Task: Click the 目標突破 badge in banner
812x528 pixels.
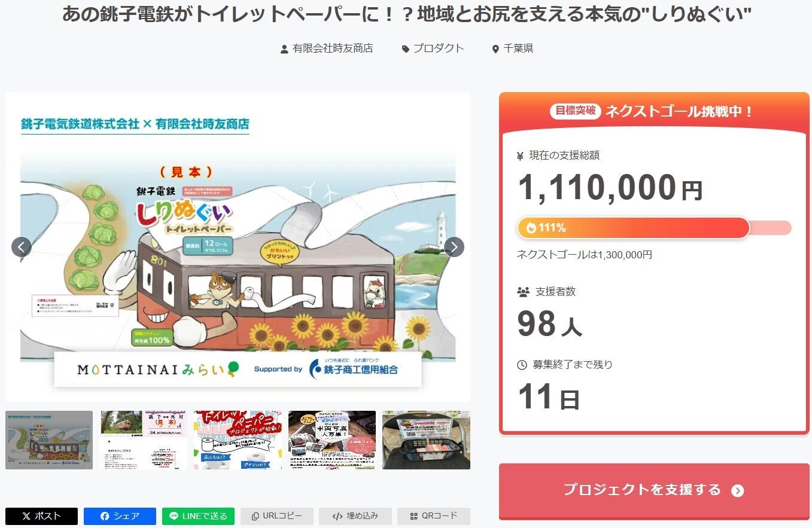Action: 575,111
